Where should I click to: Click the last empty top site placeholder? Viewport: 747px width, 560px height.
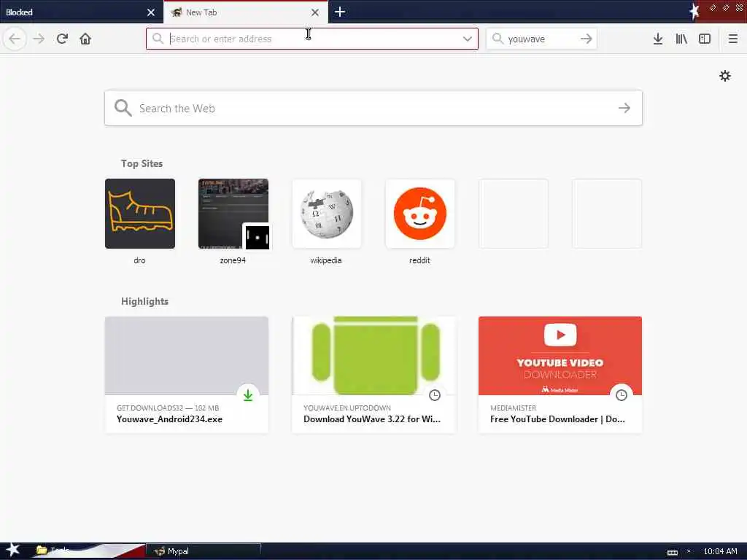coord(607,214)
